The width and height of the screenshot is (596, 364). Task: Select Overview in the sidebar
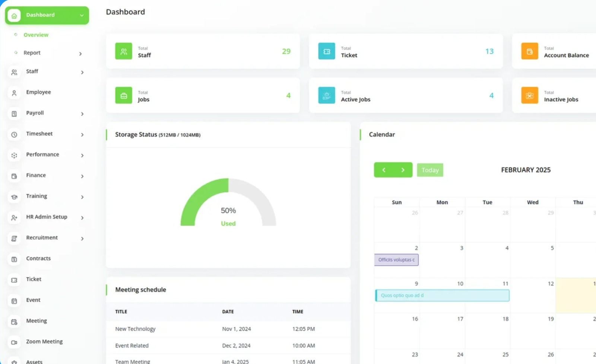click(x=36, y=35)
